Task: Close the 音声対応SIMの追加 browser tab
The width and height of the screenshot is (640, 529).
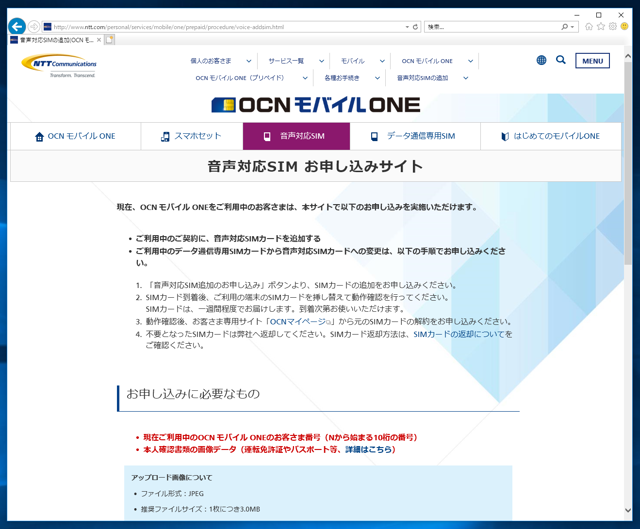Action: [x=99, y=40]
